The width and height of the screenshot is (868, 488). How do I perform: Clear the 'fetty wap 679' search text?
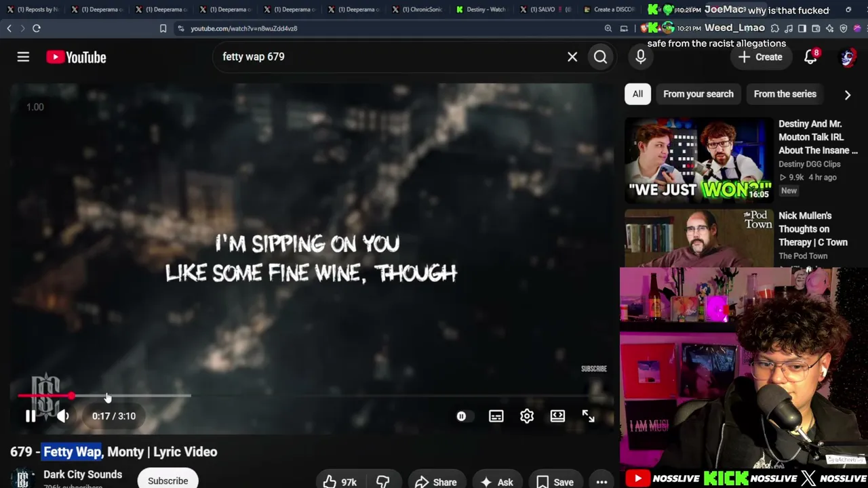click(x=572, y=57)
